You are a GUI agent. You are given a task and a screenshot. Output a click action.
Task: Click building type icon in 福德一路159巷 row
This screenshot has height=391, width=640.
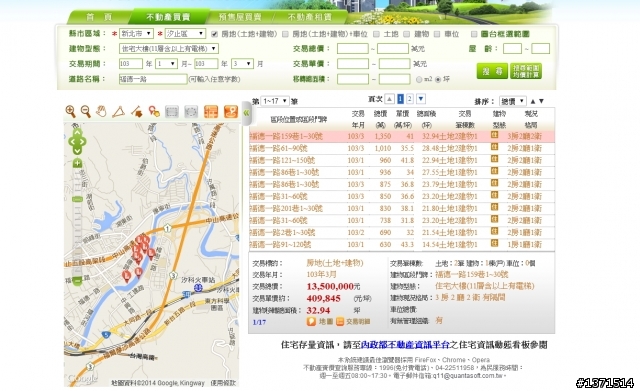pos(494,135)
